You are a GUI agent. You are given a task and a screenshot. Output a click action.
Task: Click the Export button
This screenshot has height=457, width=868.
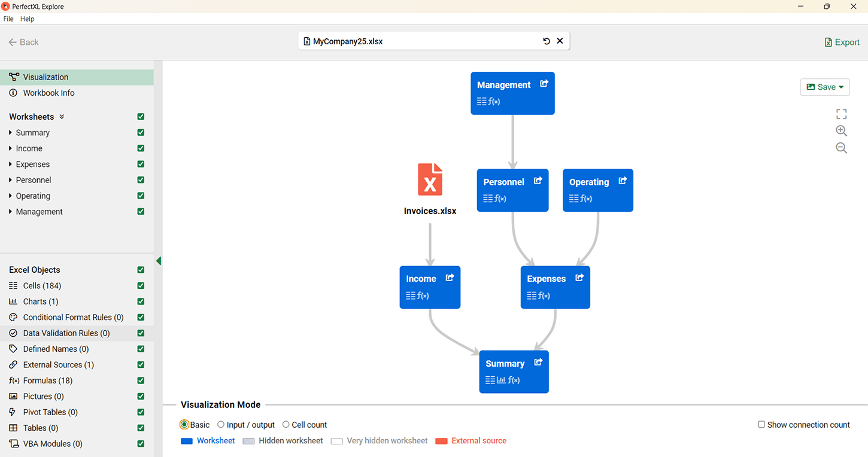pyautogui.click(x=842, y=42)
